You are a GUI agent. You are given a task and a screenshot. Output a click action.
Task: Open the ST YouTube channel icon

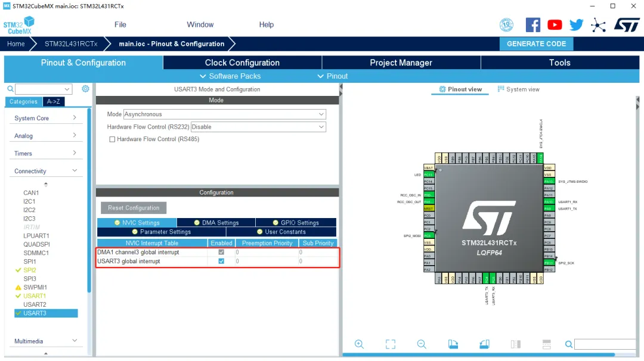(555, 25)
